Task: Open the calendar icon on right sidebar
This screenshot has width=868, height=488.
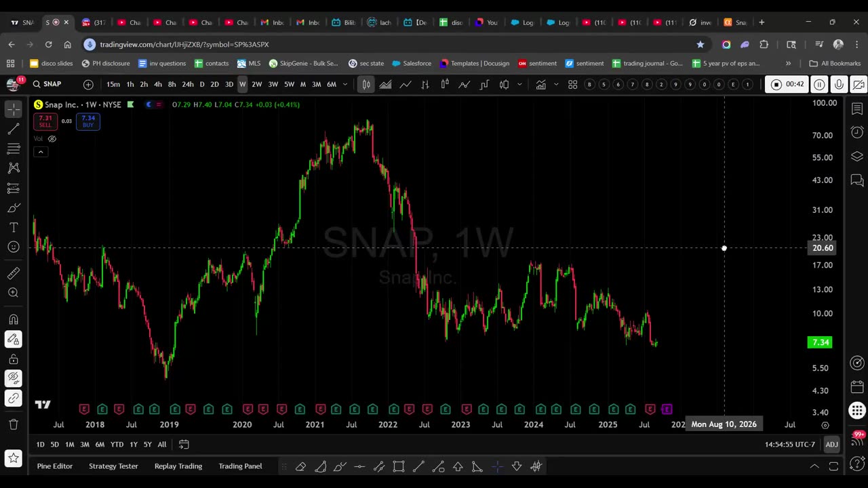Action: pos(857,387)
